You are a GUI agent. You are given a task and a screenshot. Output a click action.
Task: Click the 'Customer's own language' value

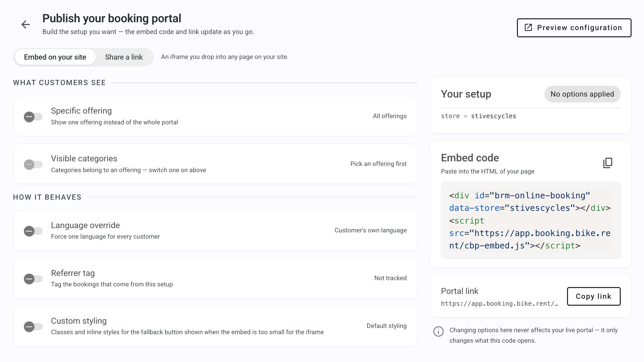(x=370, y=230)
